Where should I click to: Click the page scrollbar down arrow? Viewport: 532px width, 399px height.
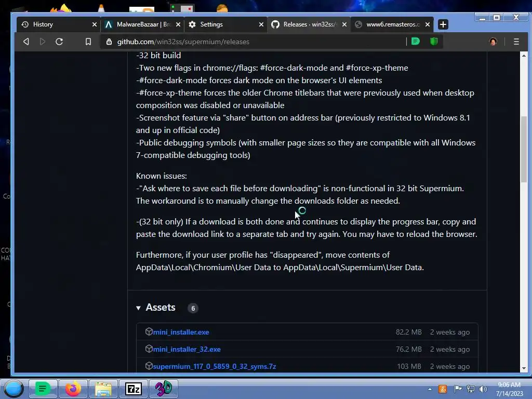(524, 368)
